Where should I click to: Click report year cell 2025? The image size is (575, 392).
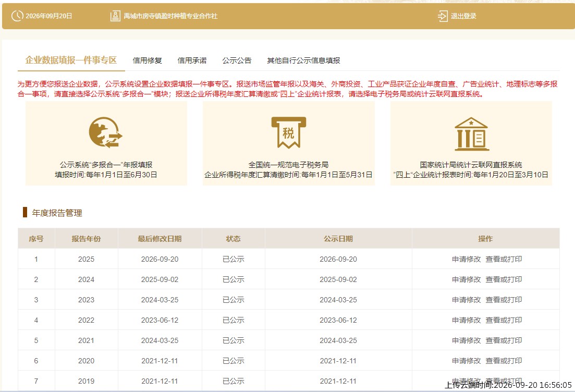(x=86, y=259)
